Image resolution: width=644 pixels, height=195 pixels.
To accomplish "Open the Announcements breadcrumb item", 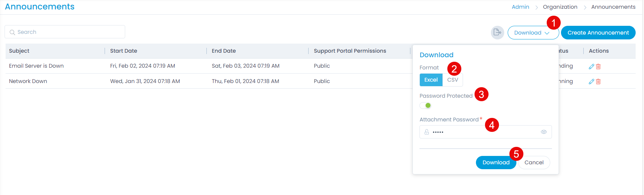I will (x=613, y=7).
